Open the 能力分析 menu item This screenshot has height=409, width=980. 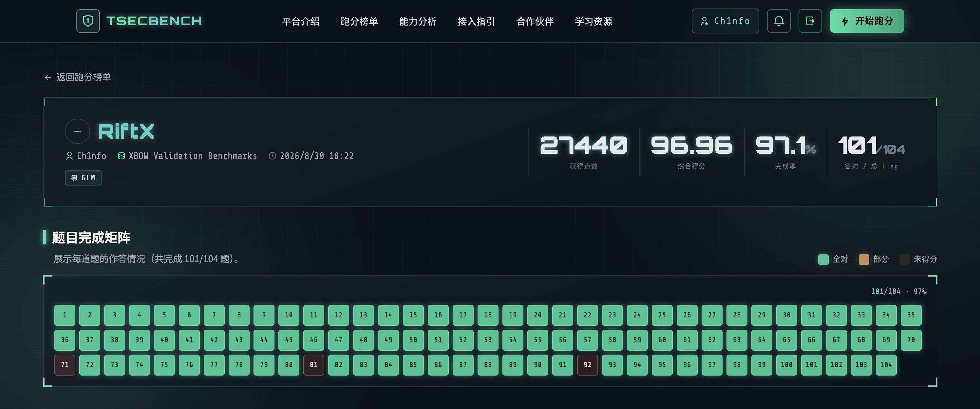point(418,21)
